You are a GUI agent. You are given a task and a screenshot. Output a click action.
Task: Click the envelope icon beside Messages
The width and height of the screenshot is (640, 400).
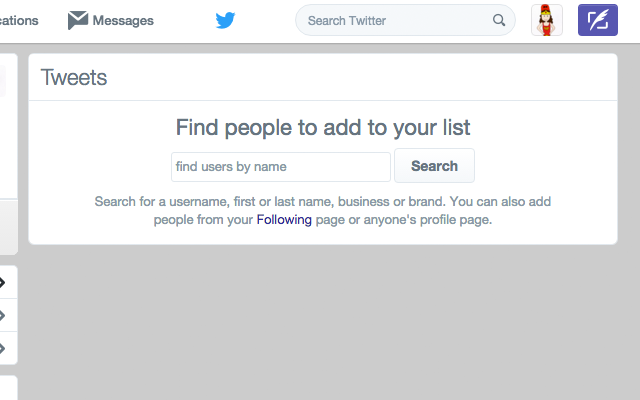78,20
